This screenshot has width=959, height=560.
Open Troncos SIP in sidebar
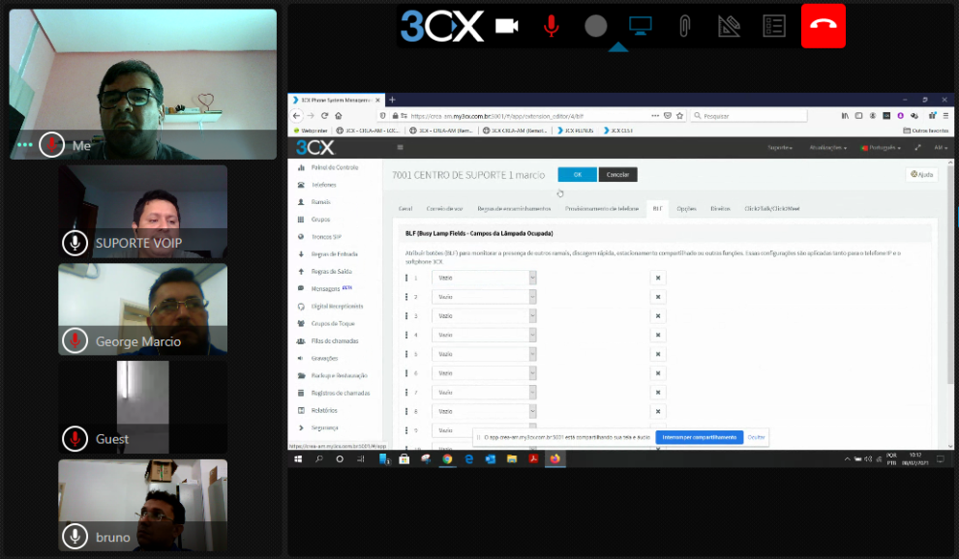point(326,237)
